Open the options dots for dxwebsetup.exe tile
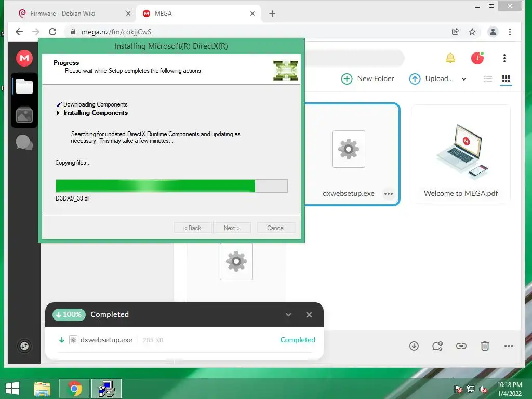Image resolution: width=532 pixels, height=399 pixels. (x=389, y=194)
